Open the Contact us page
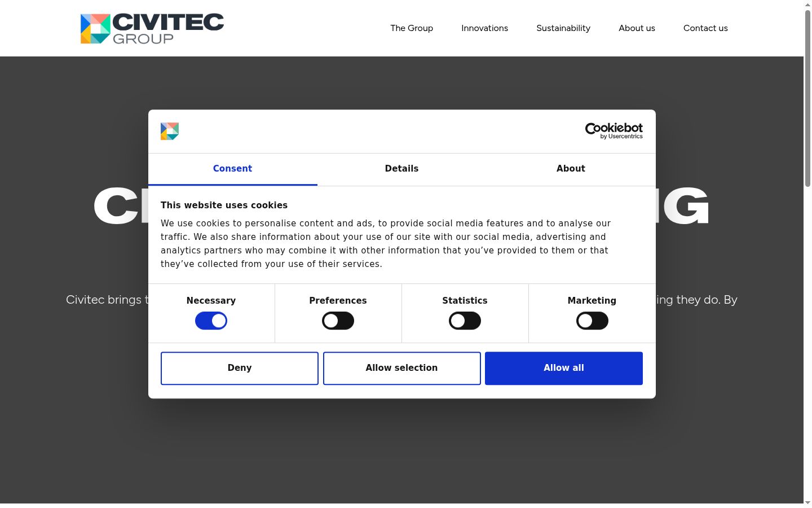This screenshot has width=812, height=508. (705, 28)
